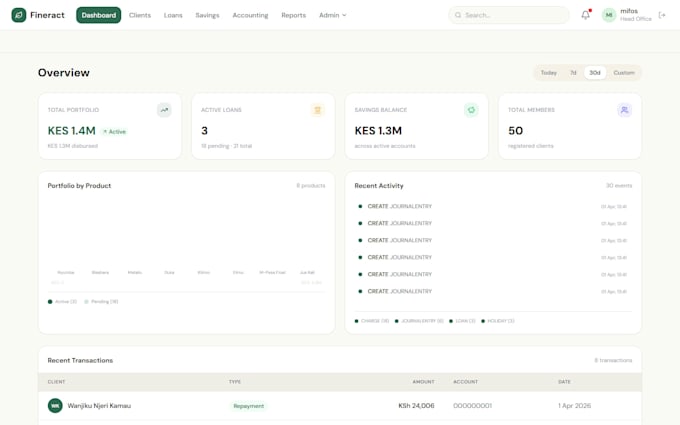Open the notifications bell
The height and width of the screenshot is (425, 680).
click(x=585, y=15)
